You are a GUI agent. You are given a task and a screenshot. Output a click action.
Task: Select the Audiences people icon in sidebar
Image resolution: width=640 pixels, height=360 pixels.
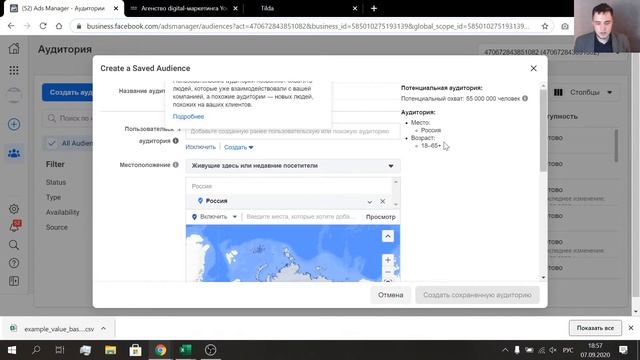[x=14, y=153]
